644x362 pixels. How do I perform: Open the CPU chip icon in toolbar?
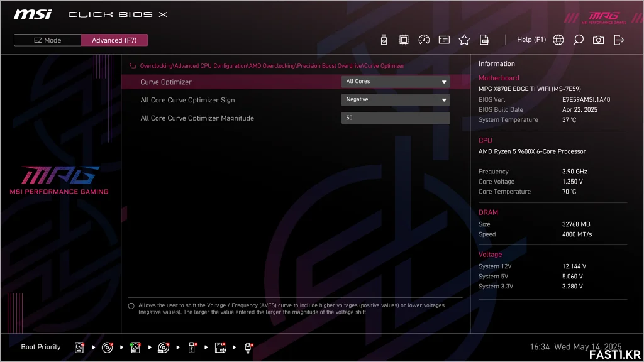click(404, 40)
